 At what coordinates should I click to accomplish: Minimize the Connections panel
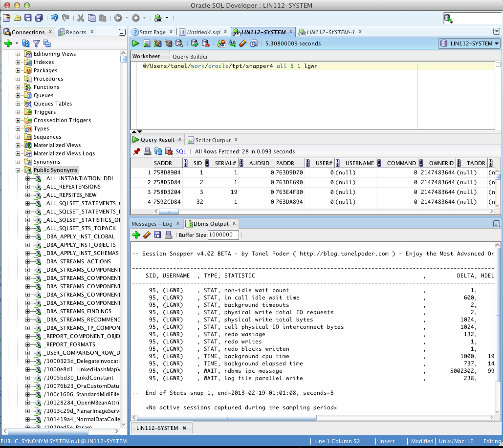[122, 32]
